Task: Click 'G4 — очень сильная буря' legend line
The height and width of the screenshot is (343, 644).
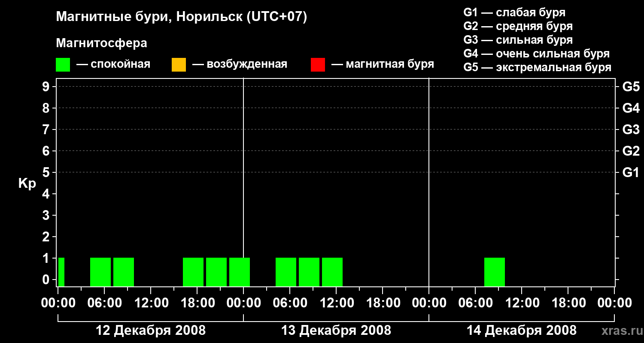Action: pos(536,54)
